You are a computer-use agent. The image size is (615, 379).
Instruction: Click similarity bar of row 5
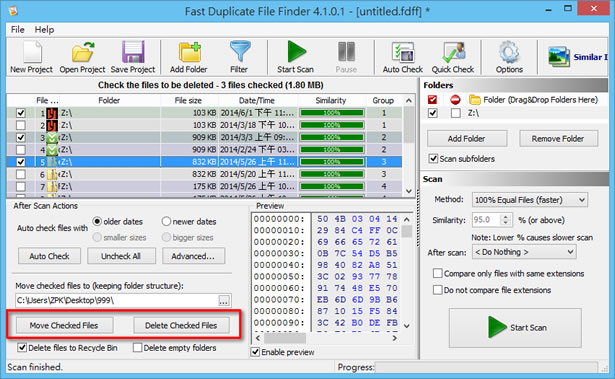pos(332,162)
